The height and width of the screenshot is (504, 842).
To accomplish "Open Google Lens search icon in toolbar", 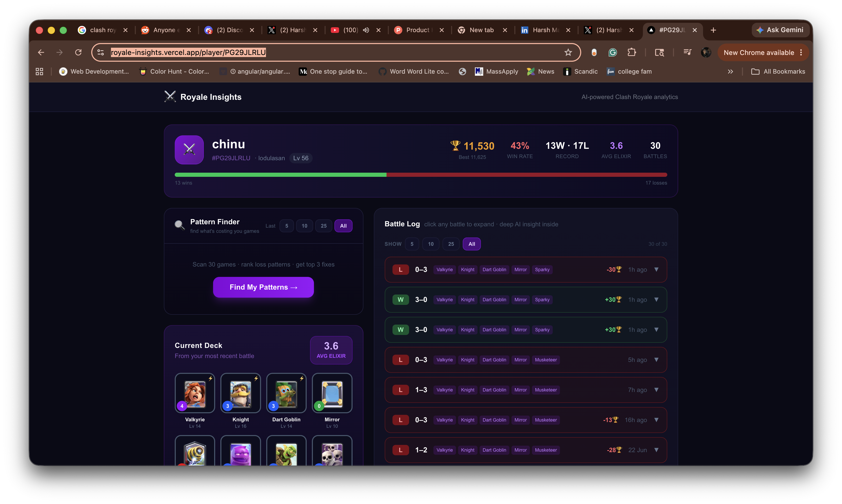I will click(659, 52).
